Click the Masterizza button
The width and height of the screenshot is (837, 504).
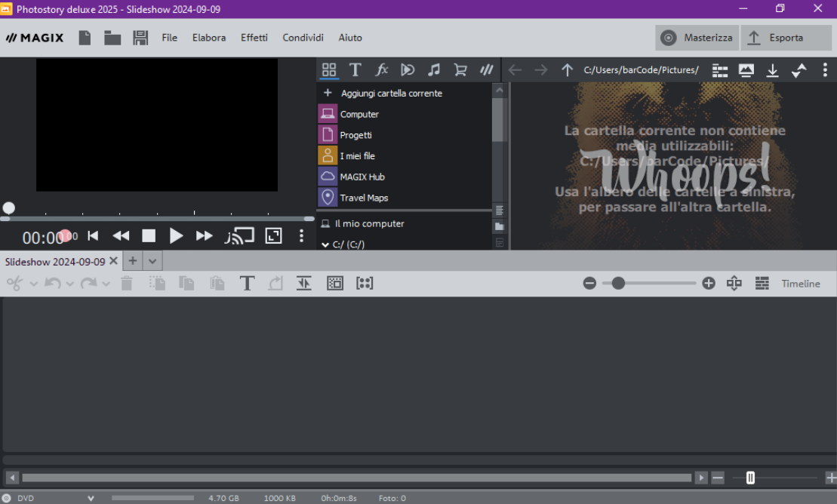[697, 38]
